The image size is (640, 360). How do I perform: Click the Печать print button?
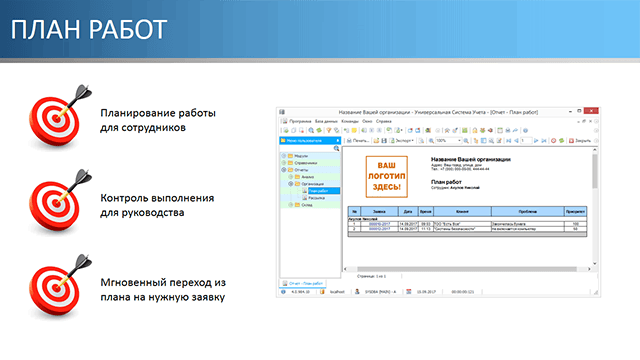point(358,141)
